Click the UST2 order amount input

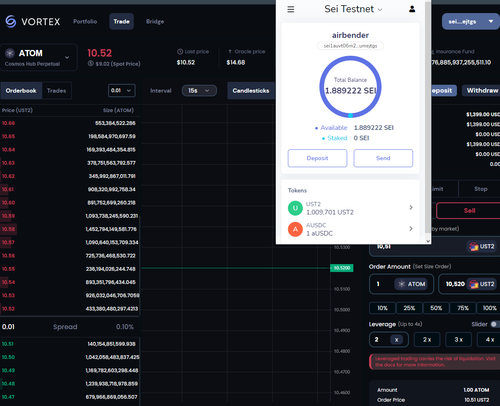click(x=469, y=284)
